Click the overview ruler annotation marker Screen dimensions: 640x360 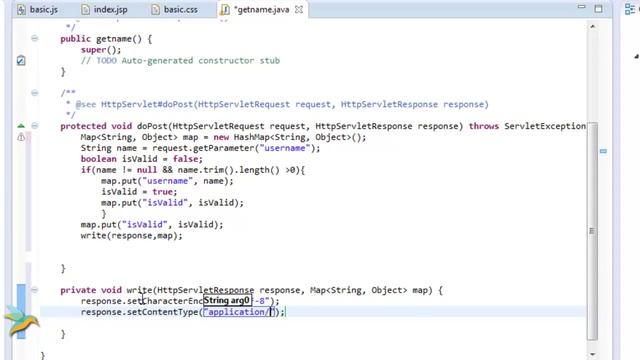603,151
